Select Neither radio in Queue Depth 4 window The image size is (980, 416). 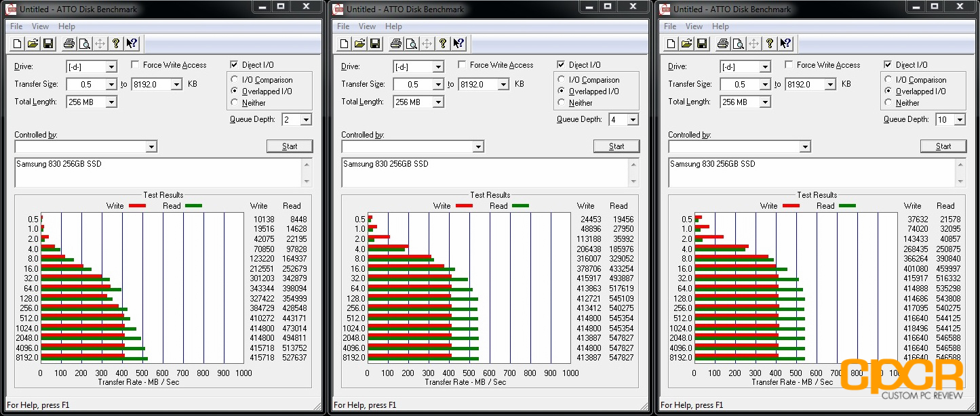pyautogui.click(x=562, y=103)
